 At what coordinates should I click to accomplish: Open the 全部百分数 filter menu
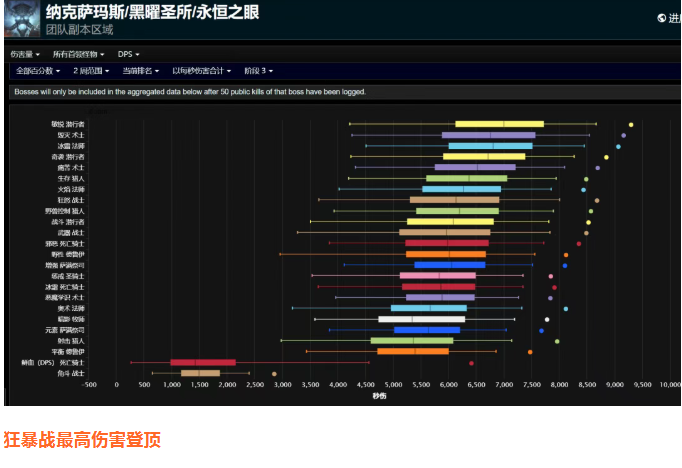(38, 71)
